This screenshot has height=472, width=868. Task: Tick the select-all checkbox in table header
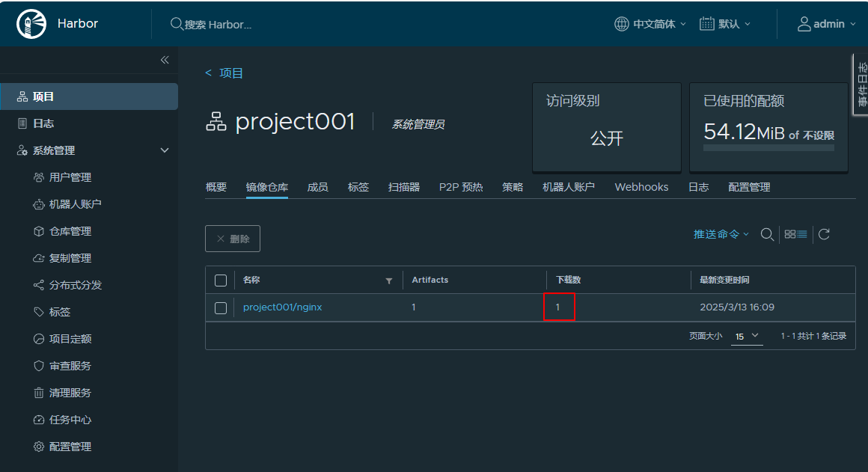pos(220,281)
